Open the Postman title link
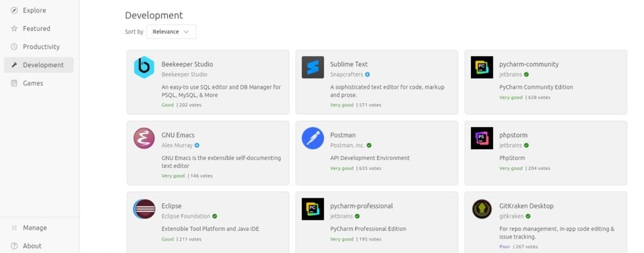Screen dimensions: 644x253 [343, 135]
